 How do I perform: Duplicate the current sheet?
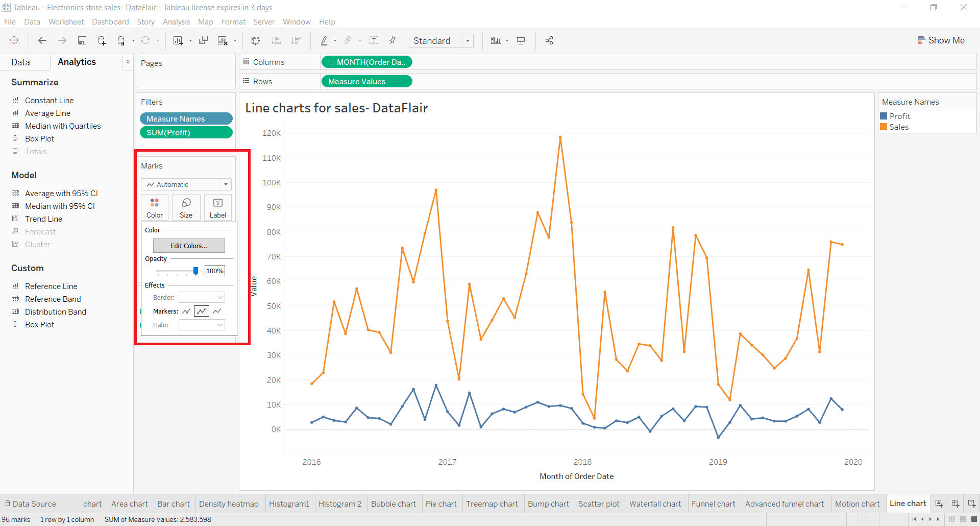coord(203,40)
